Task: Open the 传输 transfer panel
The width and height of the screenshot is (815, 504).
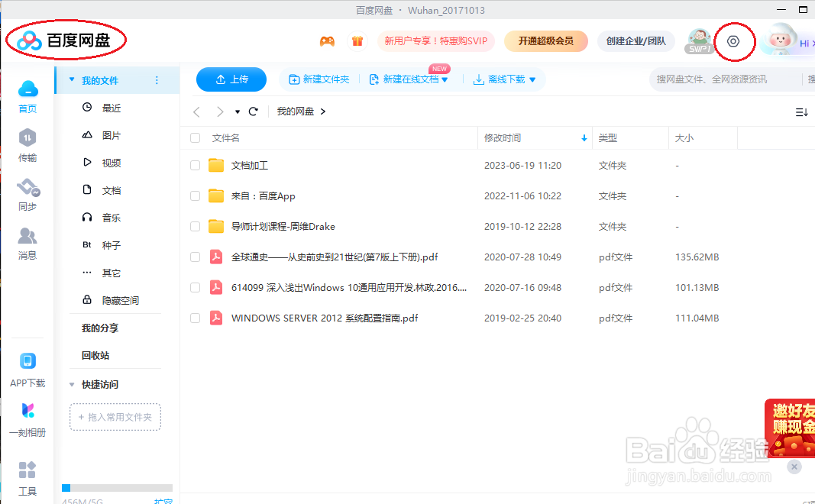Action: tap(27, 146)
